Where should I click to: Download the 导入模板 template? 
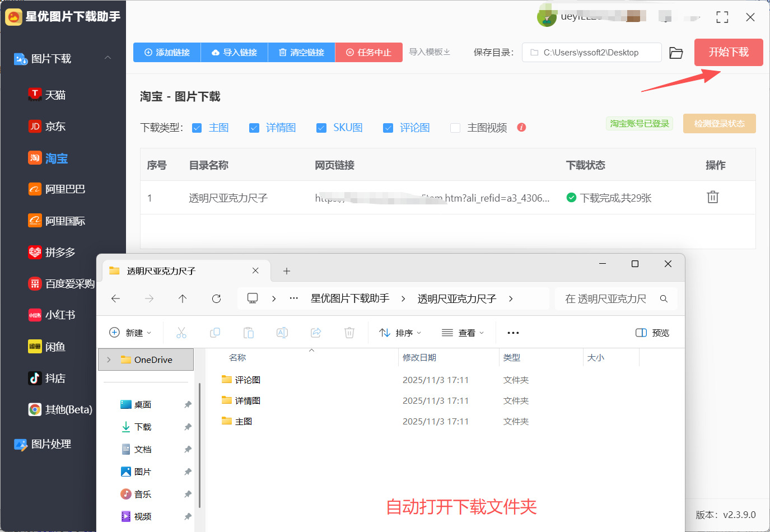tap(430, 52)
